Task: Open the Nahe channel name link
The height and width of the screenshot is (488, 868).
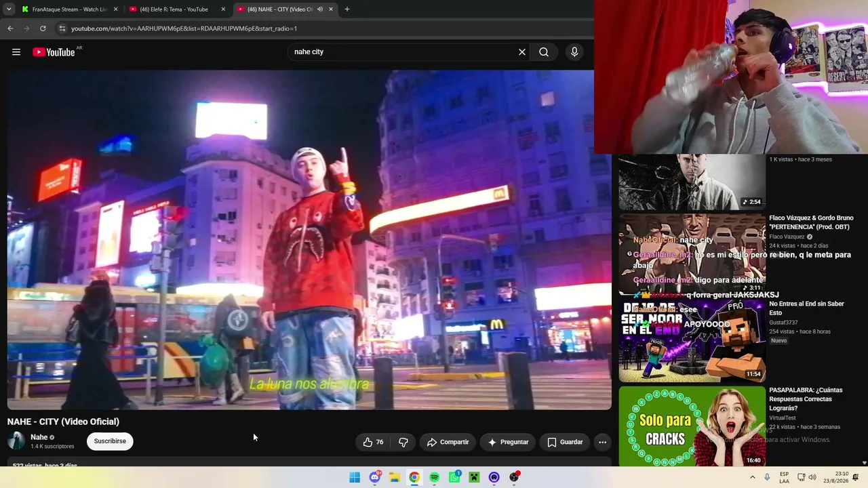Action: coord(39,437)
